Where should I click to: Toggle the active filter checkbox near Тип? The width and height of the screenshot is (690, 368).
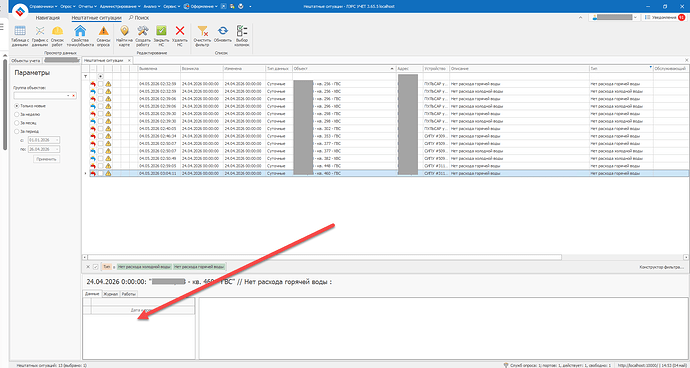click(95, 267)
